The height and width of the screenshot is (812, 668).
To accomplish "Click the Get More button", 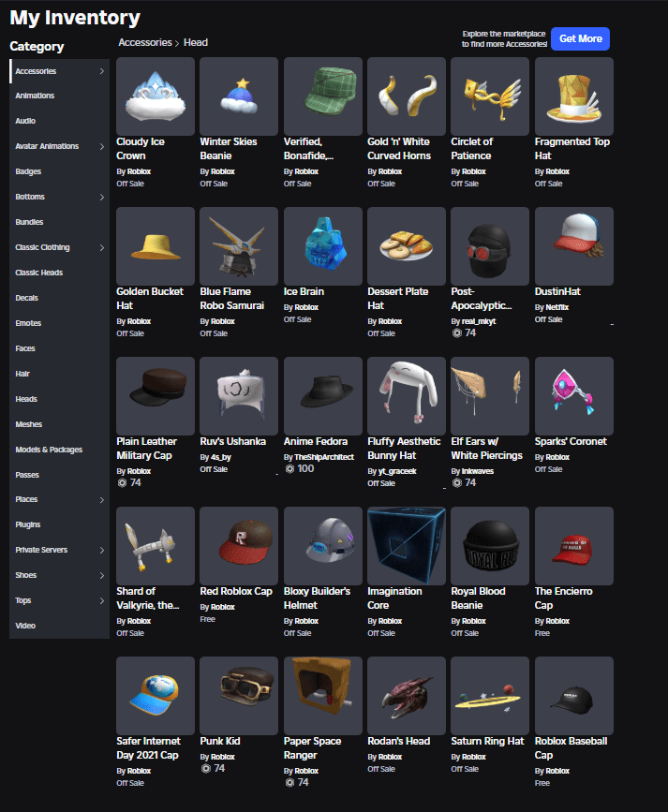I will tap(581, 38).
